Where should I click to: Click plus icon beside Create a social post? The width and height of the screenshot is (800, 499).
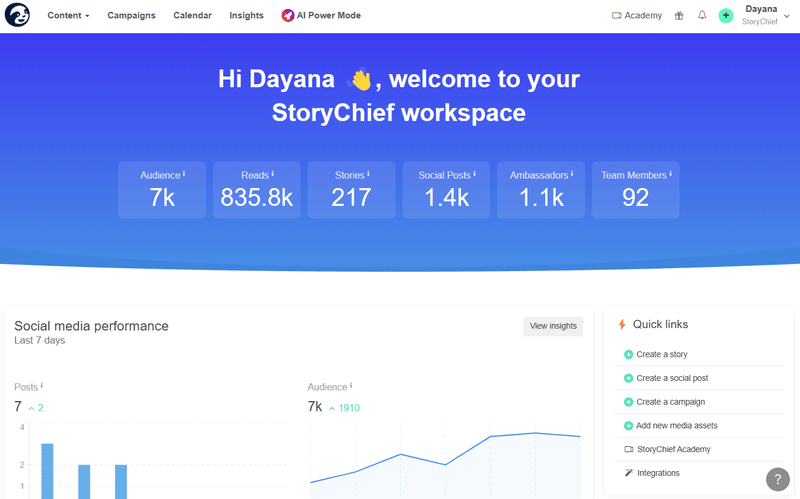(x=629, y=378)
